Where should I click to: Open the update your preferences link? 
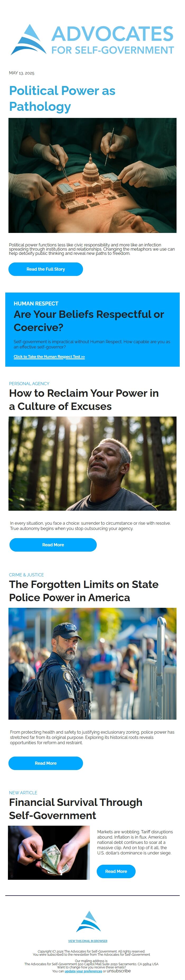tap(83, 971)
